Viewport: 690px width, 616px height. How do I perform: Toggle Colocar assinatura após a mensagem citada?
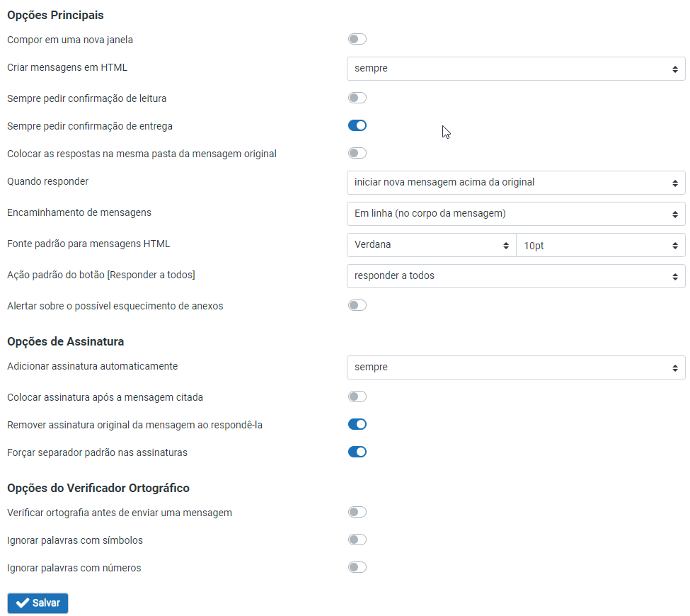(357, 397)
